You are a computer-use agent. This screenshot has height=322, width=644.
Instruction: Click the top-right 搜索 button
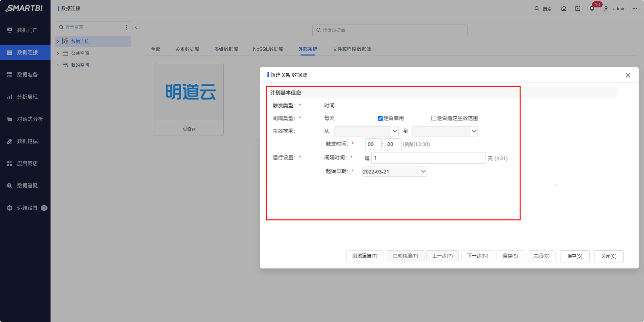pyautogui.click(x=543, y=9)
